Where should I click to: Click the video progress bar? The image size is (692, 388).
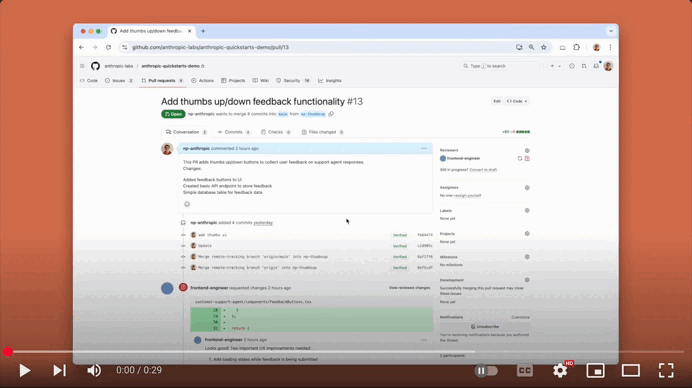(x=346, y=352)
